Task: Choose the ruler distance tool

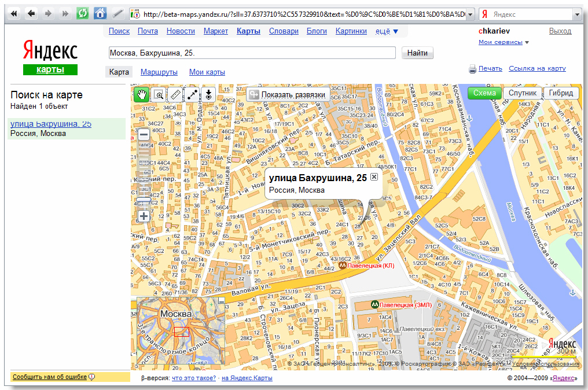Action: point(175,94)
